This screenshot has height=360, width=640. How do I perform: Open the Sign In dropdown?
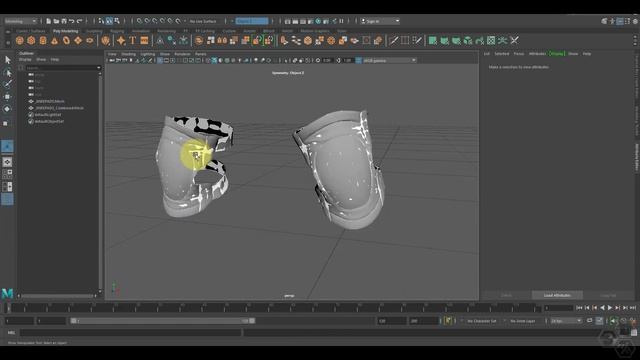pos(380,21)
